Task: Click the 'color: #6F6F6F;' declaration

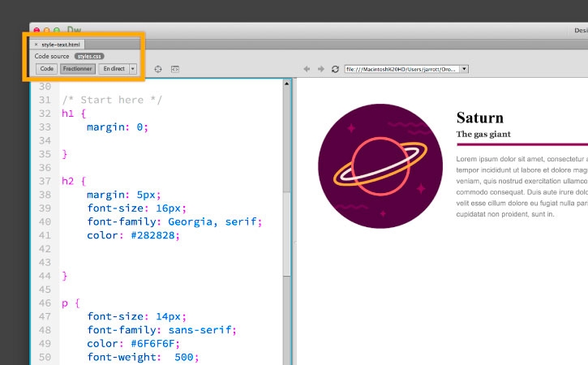Action: 133,344
